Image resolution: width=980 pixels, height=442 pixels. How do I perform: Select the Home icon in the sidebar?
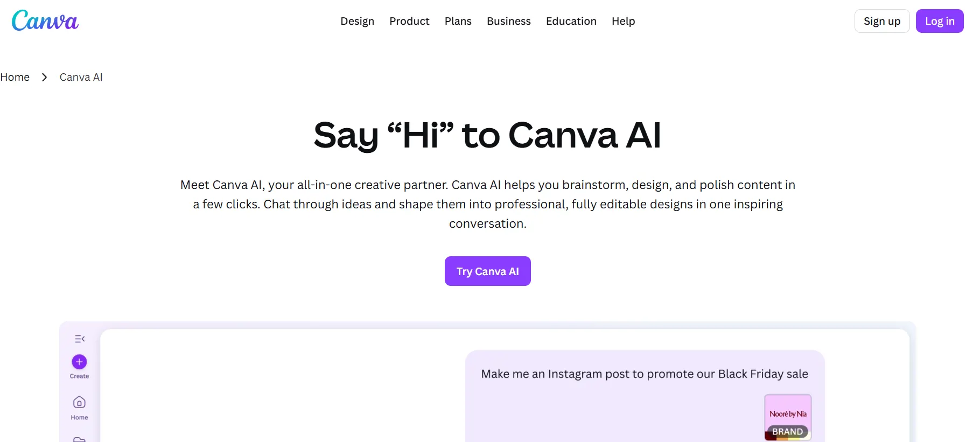(x=79, y=402)
